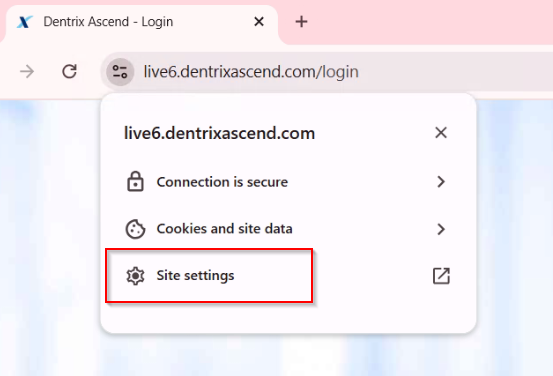Click the Dentrix Ascend favicon on the tab
Image resolution: width=553 pixels, height=376 pixels.
point(25,22)
